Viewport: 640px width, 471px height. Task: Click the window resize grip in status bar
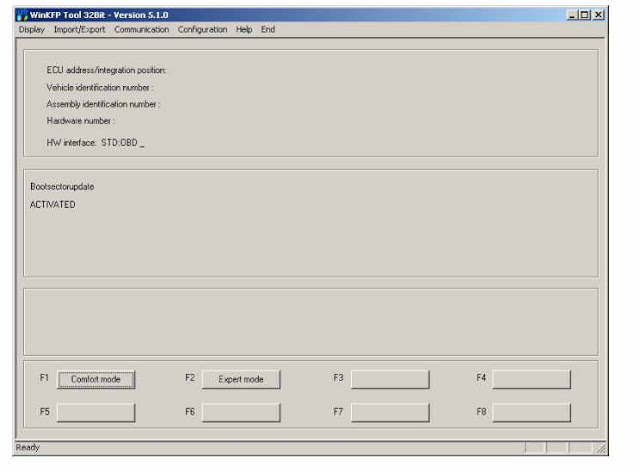point(601,448)
